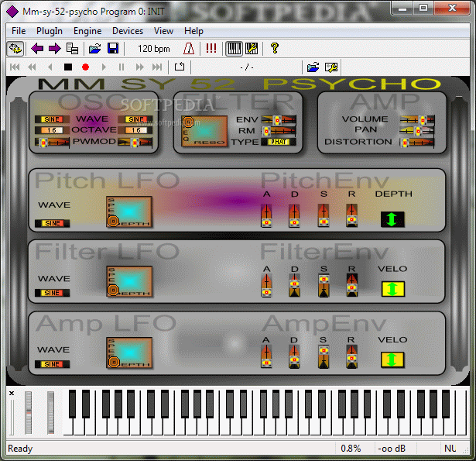
Task: Click the metronome icon
Action: (x=189, y=49)
